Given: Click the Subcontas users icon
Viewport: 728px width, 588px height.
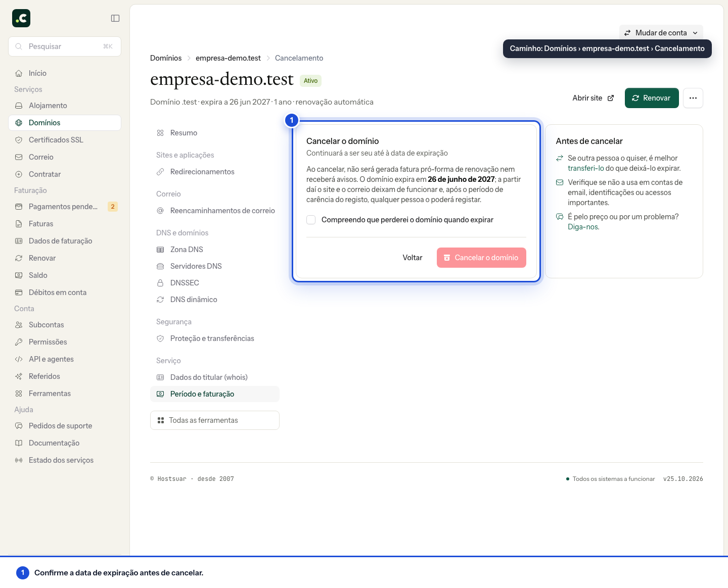Looking at the screenshot, I should [x=19, y=325].
